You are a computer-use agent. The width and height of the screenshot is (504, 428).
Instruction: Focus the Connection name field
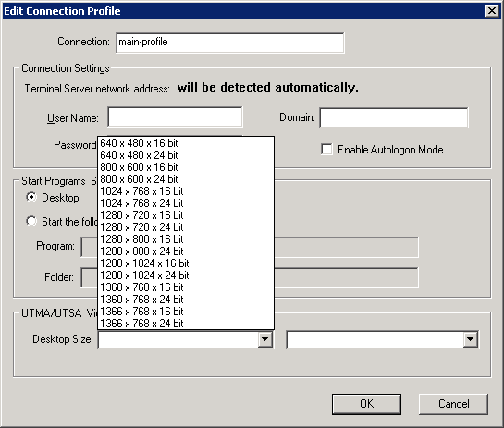[x=230, y=43]
